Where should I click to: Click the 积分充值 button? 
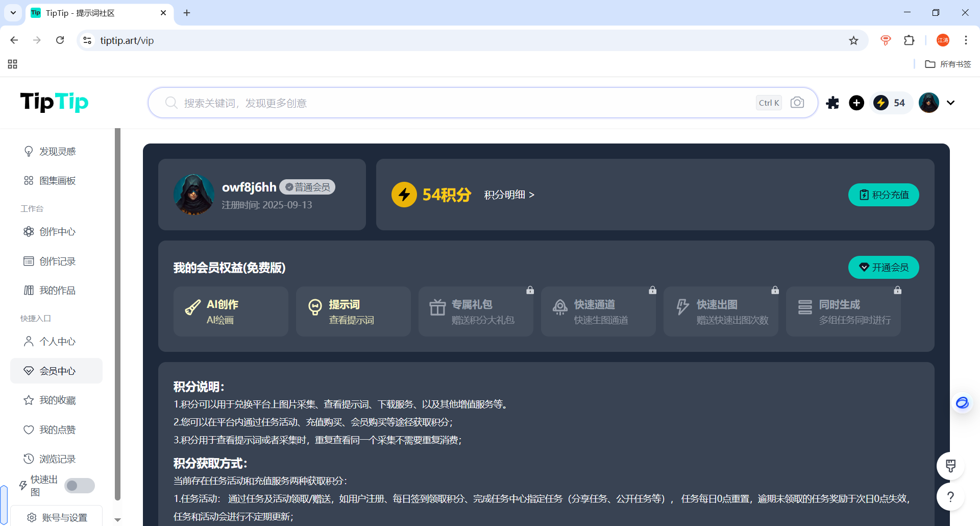(884, 195)
